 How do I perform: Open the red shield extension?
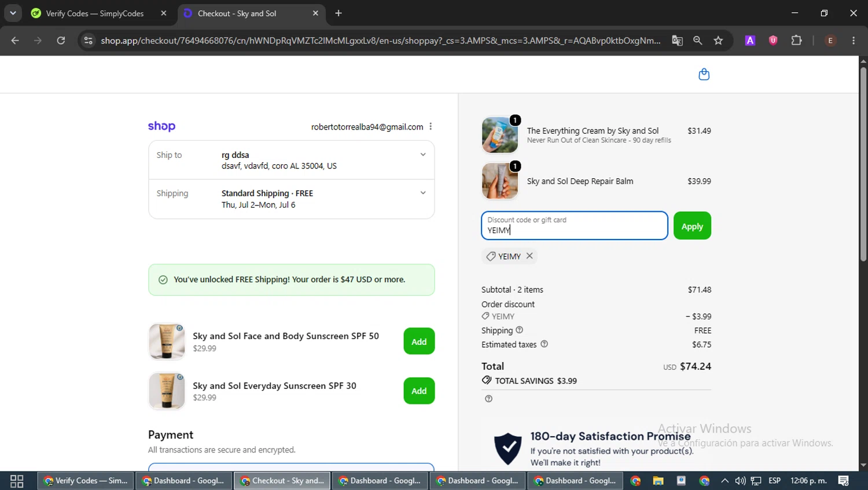(773, 40)
